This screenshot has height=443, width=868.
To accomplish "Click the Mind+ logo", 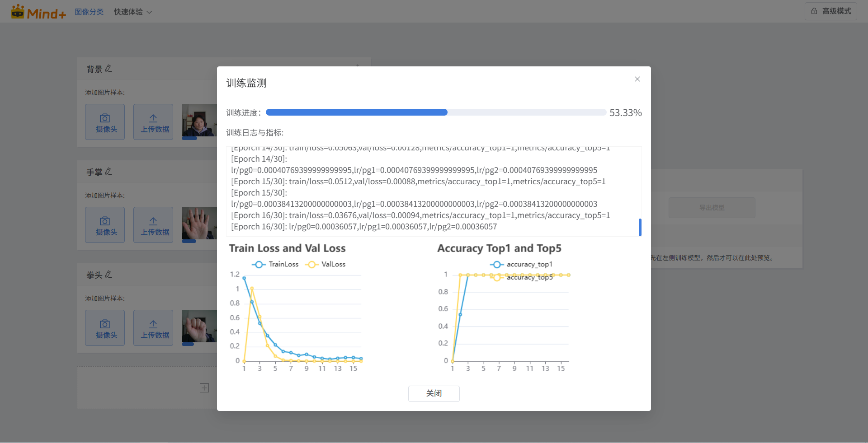I will pos(38,12).
